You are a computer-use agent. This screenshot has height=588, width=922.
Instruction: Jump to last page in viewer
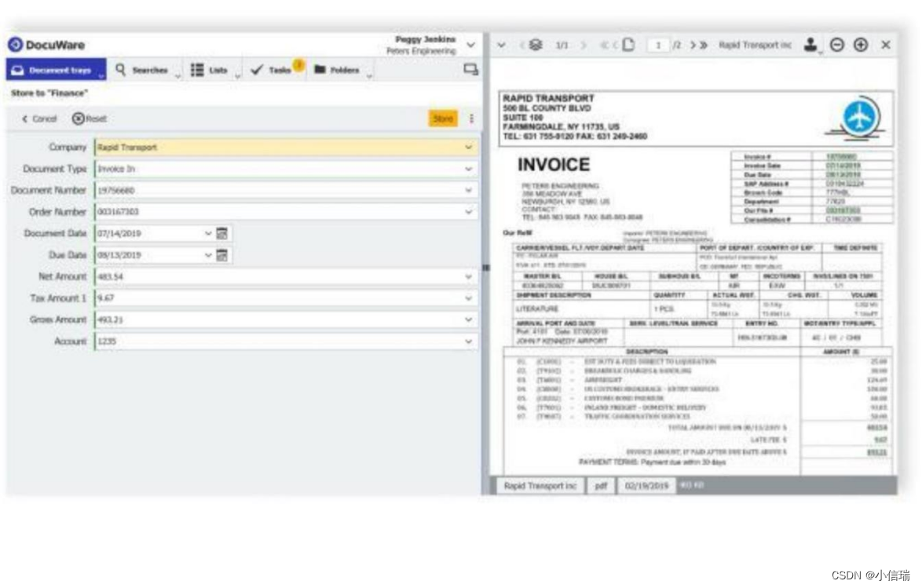tap(703, 45)
